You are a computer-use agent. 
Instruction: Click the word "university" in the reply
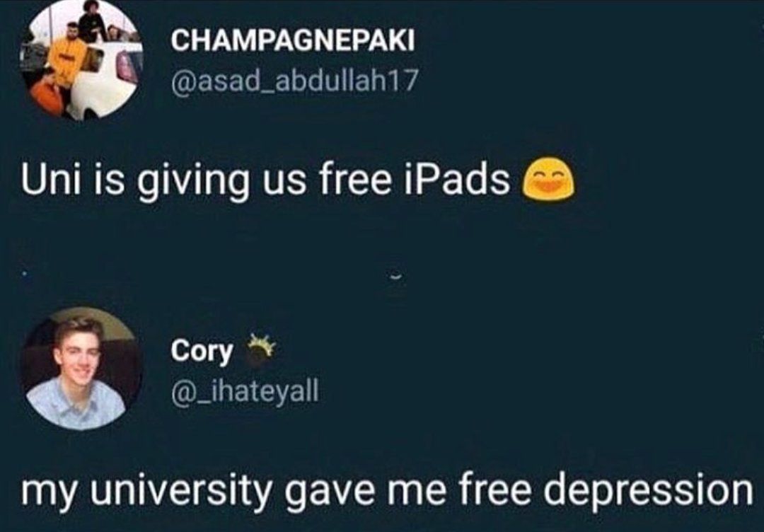(180, 492)
